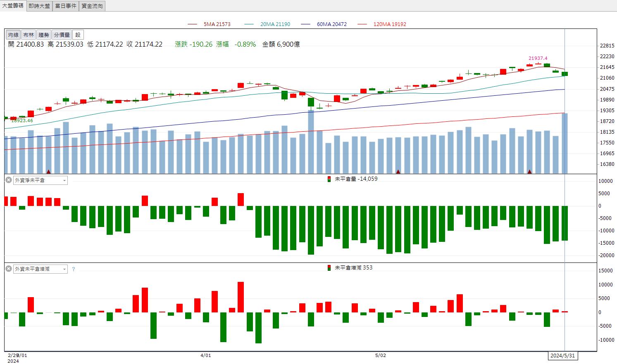
Task: Open chart settings with 設 button
Action: click(x=78, y=35)
